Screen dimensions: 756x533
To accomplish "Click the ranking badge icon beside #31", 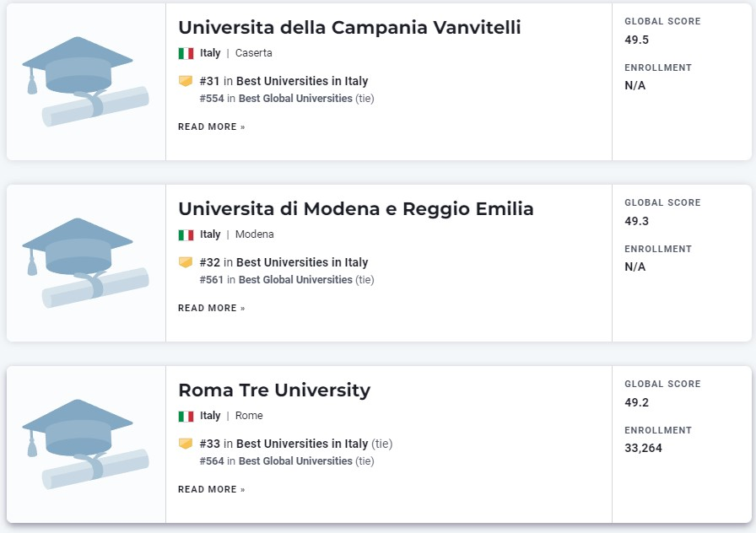I will pyautogui.click(x=186, y=80).
